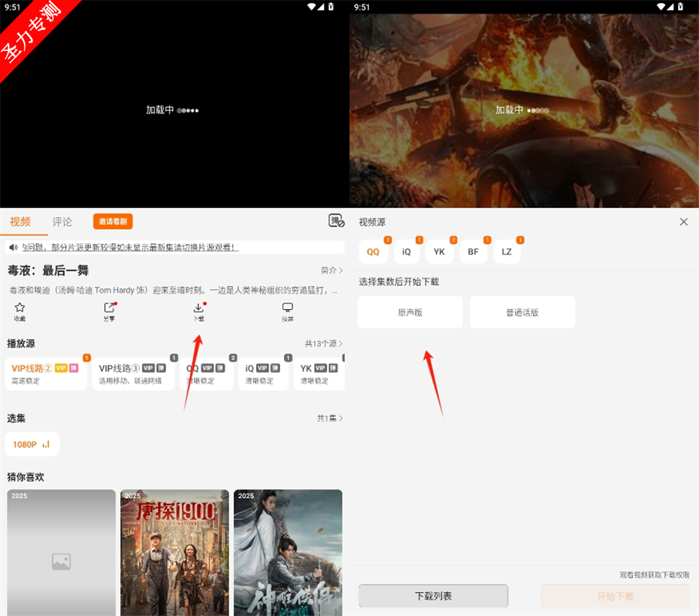Toggle the danmaku 弹 switch icon
The width and height of the screenshot is (699, 616).
[336, 221]
